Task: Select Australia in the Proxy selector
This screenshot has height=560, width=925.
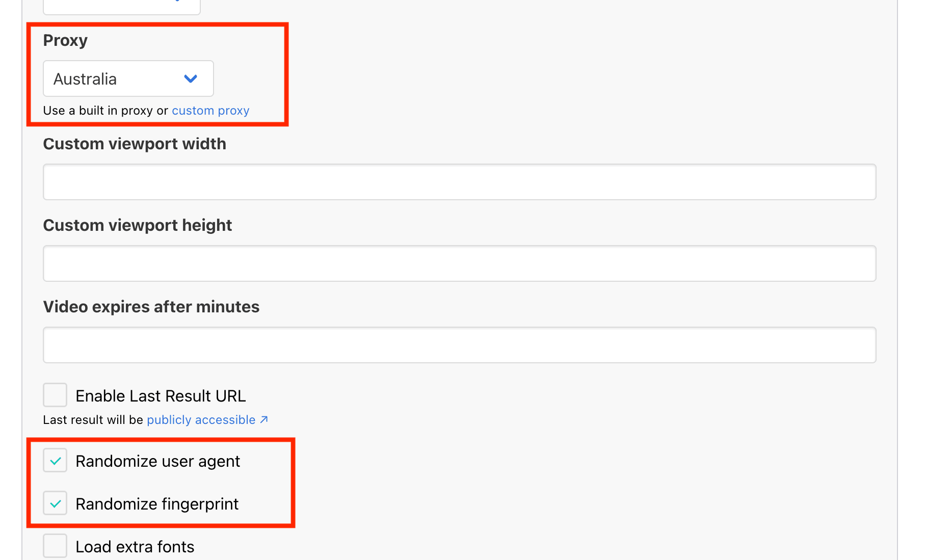Action: coord(127,78)
